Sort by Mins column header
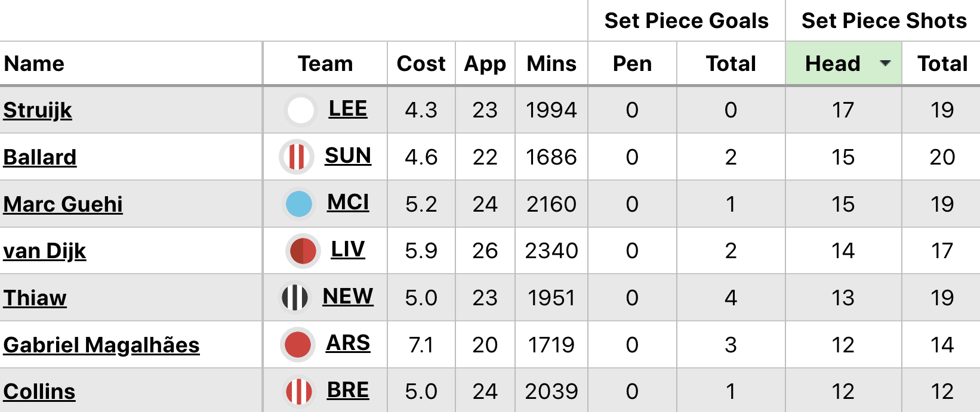Viewport: 980px width, 412px height. pyautogui.click(x=551, y=64)
